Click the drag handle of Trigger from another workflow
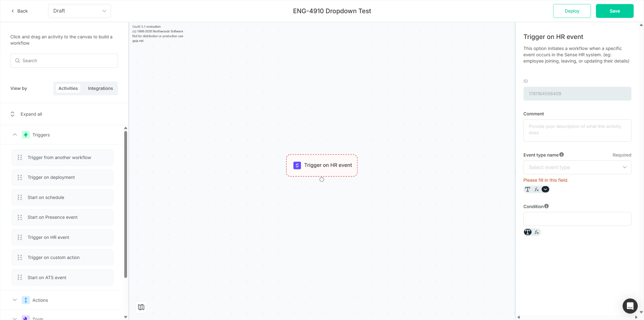 click(x=20, y=157)
